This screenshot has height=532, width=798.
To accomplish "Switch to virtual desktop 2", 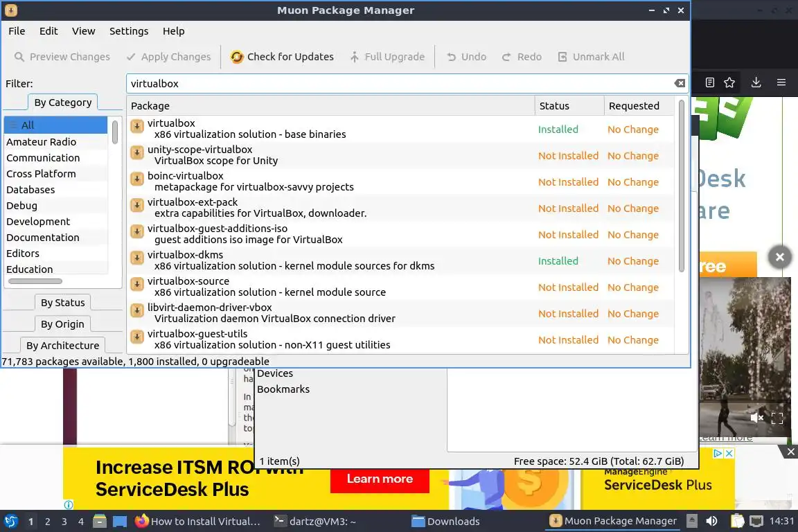I will [47, 522].
